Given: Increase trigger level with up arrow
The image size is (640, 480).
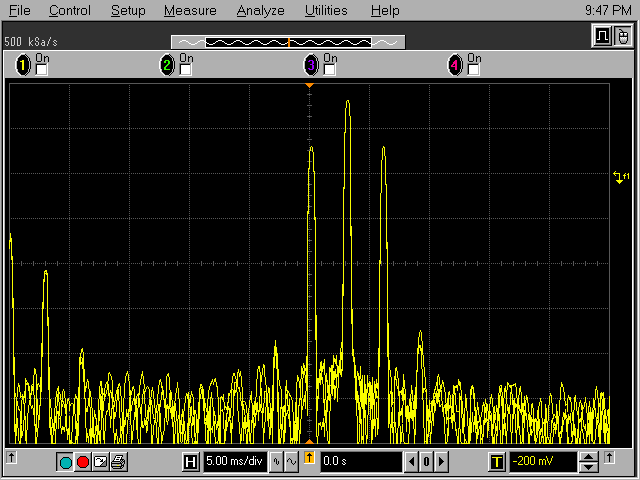Looking at the screenshot, I should coord(589,457).
